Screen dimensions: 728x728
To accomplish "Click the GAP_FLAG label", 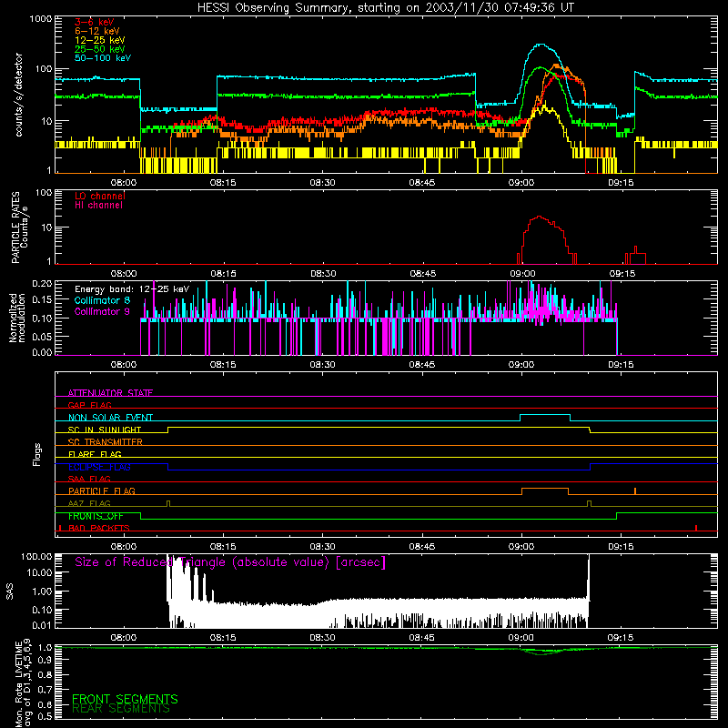I will point(89,405).
